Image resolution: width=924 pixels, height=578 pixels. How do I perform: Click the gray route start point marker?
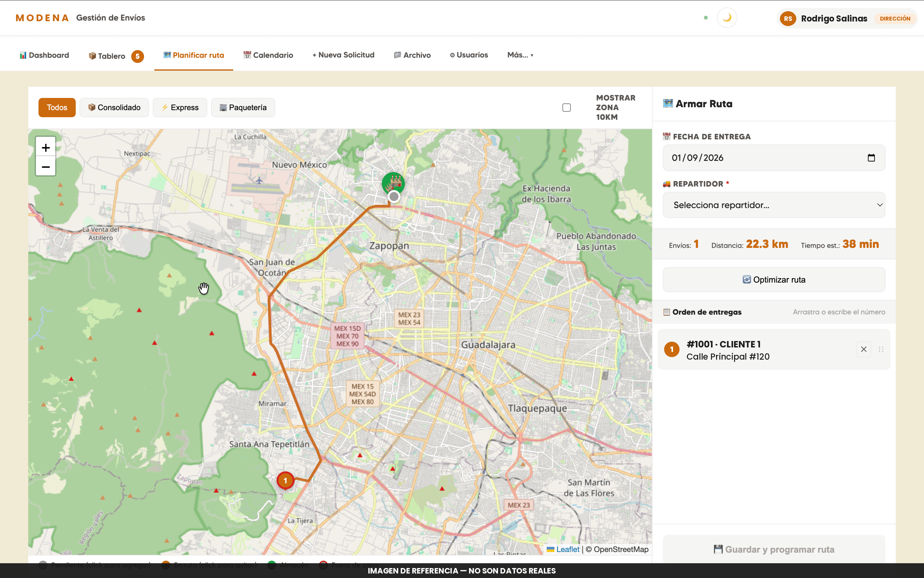click(394, 197)
